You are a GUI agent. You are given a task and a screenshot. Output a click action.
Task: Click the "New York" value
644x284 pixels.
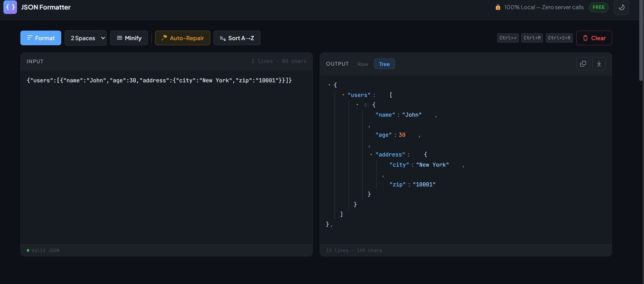(433, 165)
